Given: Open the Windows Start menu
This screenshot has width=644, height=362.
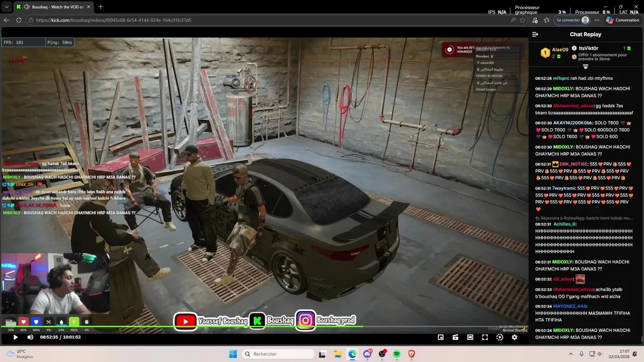Looking at the screenshot, I should [233, 354].
